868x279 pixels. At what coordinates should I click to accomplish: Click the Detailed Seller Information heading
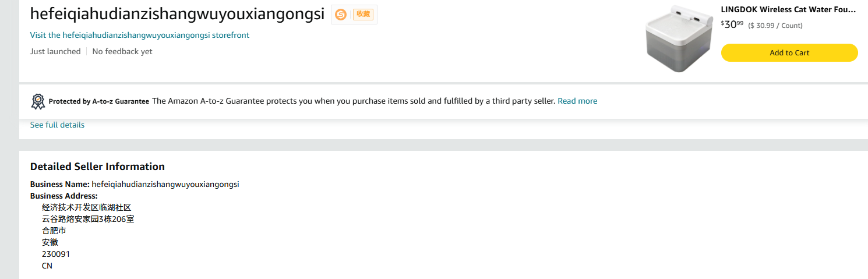[97, 167]
